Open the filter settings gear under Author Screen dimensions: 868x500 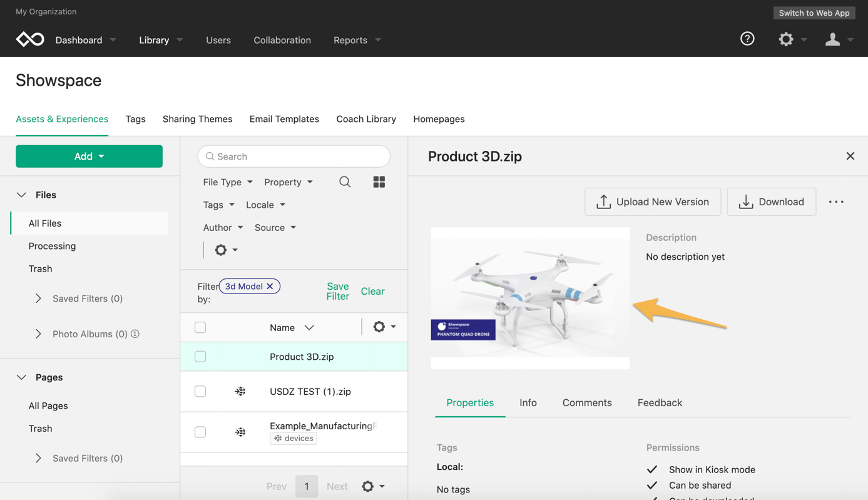221,250
